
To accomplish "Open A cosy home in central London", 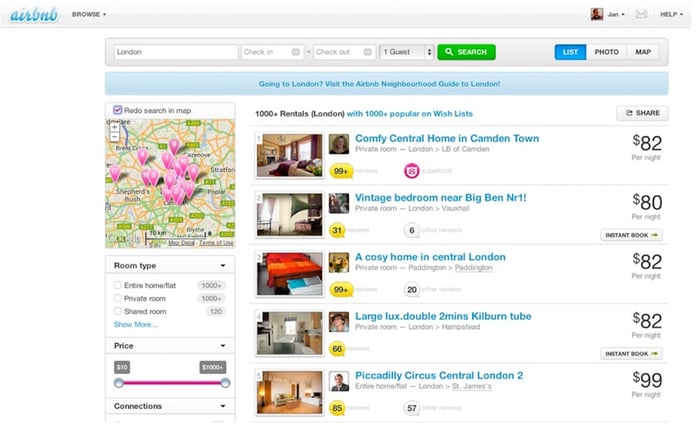I will [x=430, y=257].
